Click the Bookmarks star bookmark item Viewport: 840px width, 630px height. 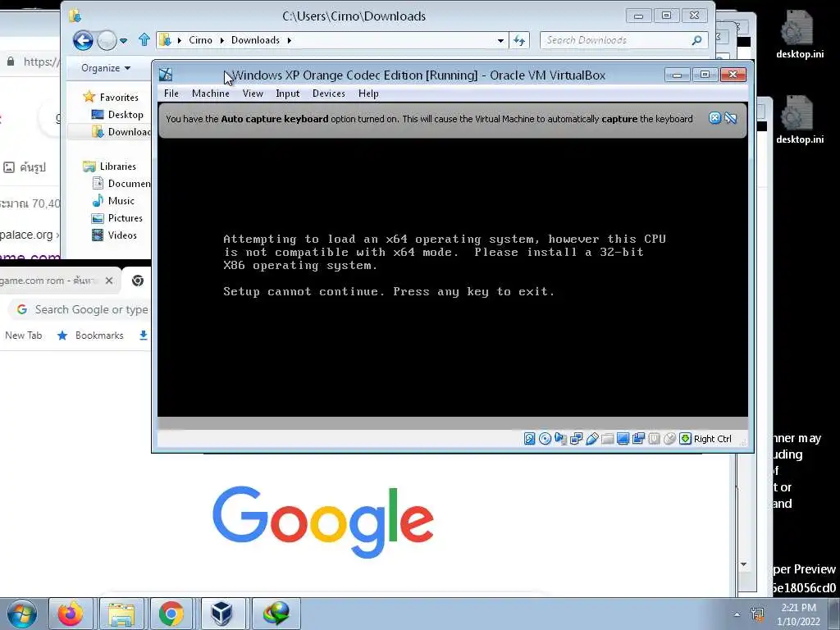tap(90, 336)
